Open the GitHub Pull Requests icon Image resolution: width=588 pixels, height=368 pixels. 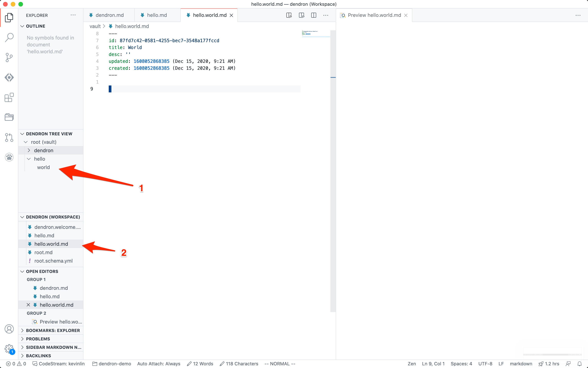(9, 137)
